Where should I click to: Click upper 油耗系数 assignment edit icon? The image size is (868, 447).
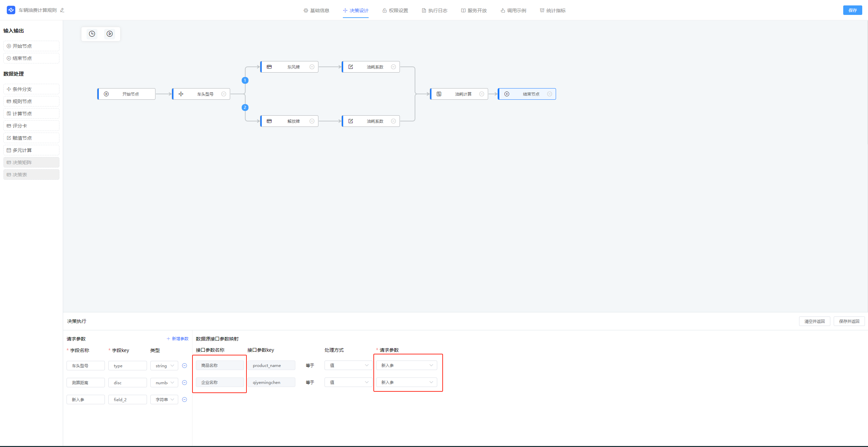coord(351,67)
